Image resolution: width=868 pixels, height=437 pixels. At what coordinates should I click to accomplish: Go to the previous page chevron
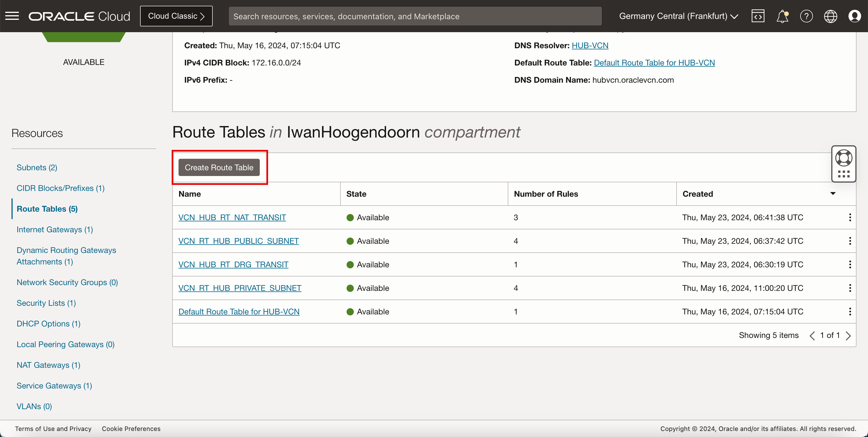812,336
